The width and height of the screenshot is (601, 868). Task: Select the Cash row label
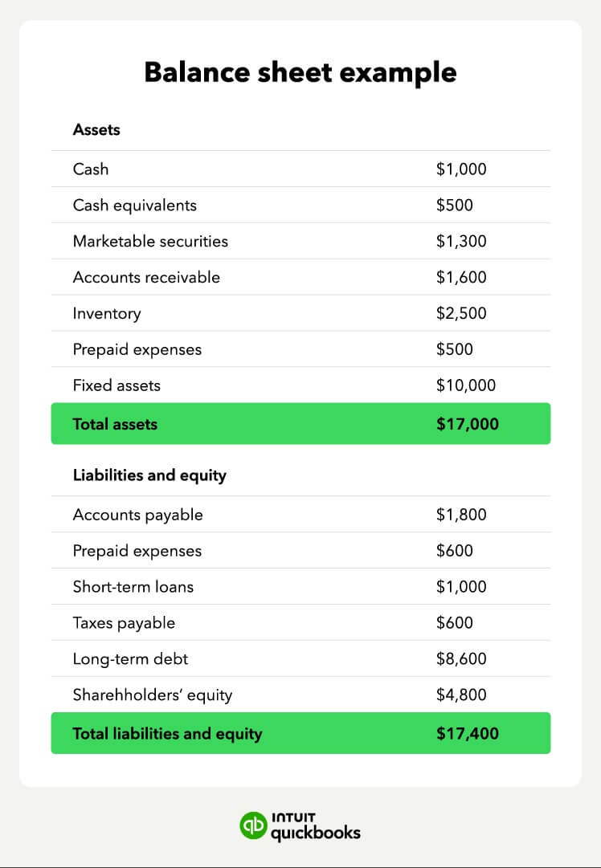pyautogui.click(x=91, y=169)
